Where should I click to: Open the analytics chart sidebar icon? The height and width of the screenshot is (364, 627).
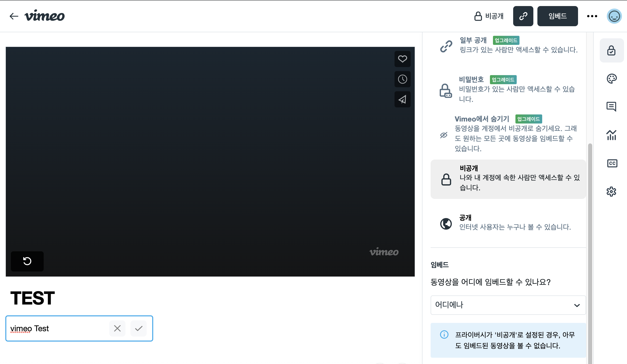pos(611,135)
